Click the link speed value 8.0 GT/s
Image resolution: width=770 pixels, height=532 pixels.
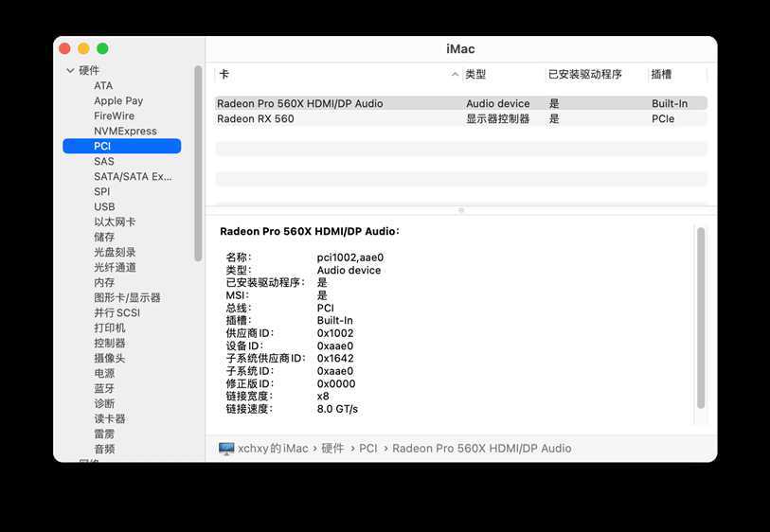337,409
